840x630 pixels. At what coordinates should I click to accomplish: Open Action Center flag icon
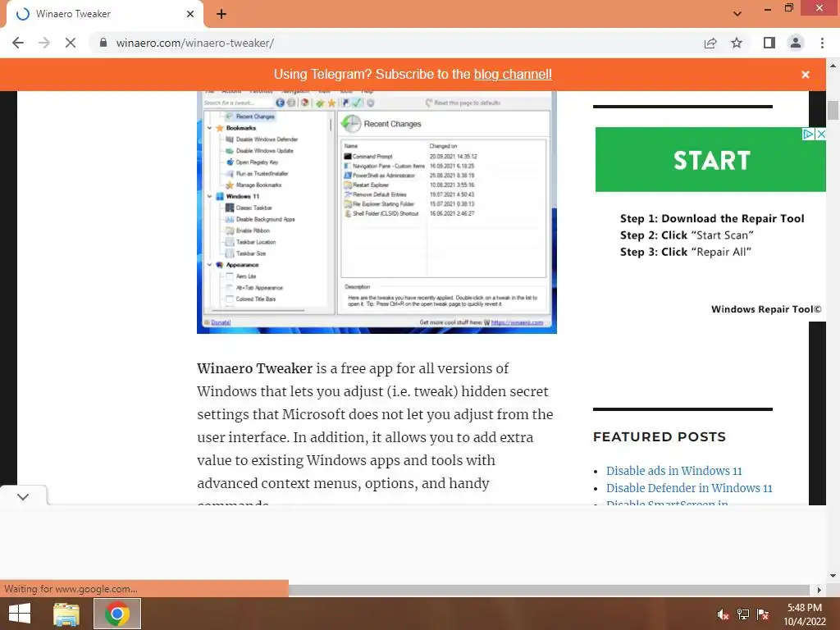click(x=763, y=614)
